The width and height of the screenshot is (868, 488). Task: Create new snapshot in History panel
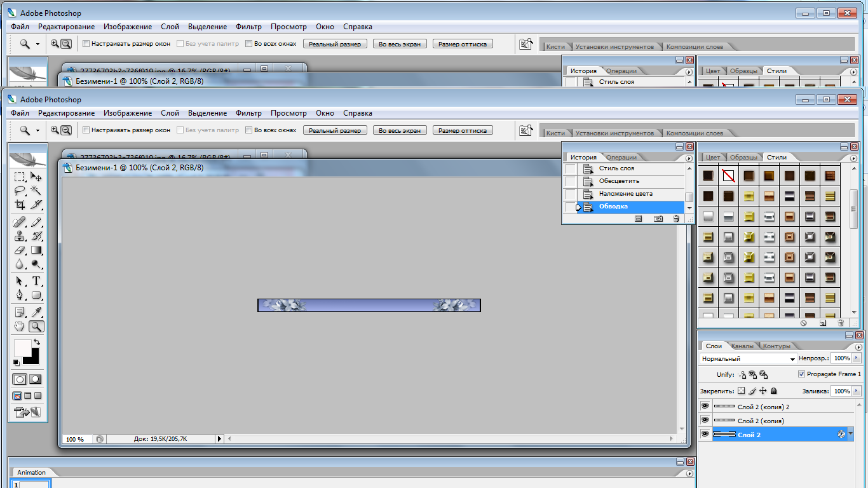pyautogui.click(x=658, y=219)
